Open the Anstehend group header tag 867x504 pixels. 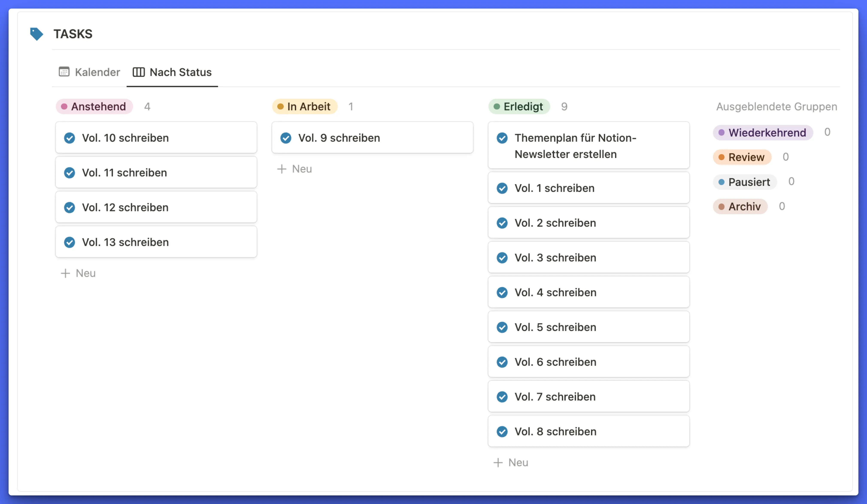[x=94, y=107]
